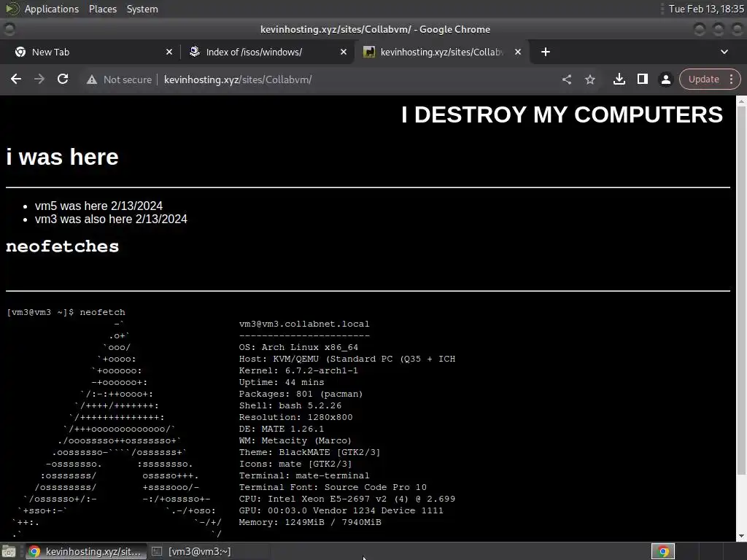The height and width of the screenshot is (560, 747).
Task: Click 'DE: MATE 1.26.1' line
Action: (281, 429)
